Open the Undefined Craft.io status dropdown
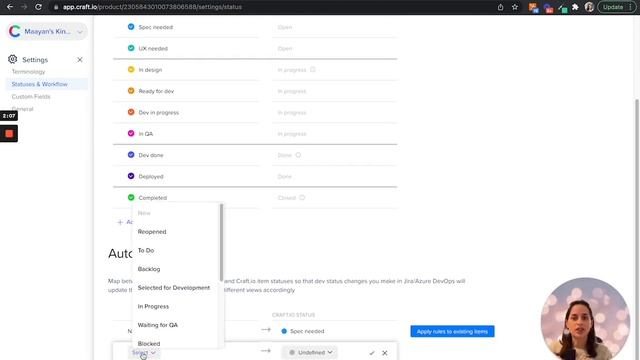Image resolution: width=640 pixels, height=360 pixels. coord(310,353)
